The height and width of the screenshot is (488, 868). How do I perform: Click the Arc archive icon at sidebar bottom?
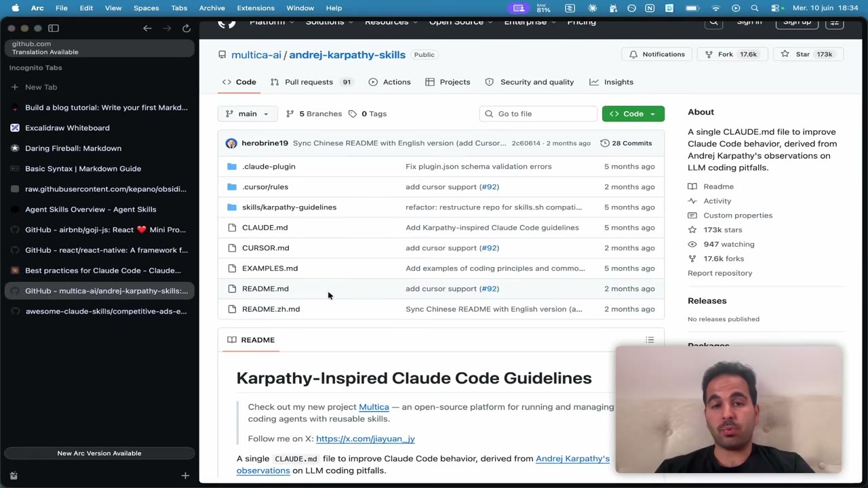coord(14,476)
